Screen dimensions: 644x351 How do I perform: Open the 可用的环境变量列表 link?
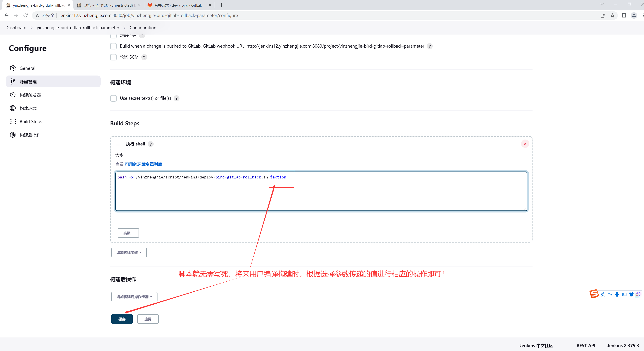[x=143, y=164]
